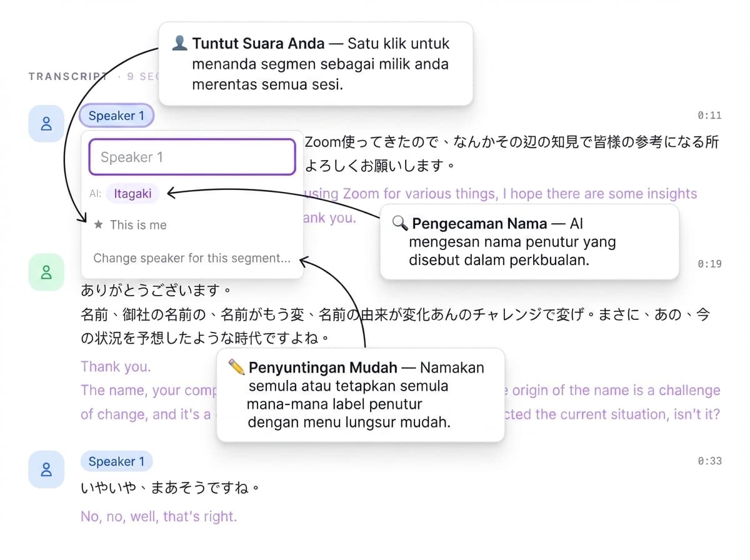This screenshot has height=560, width=750.
Task: Click the translation No, no, well, that's right.
Action: [159, 517]
